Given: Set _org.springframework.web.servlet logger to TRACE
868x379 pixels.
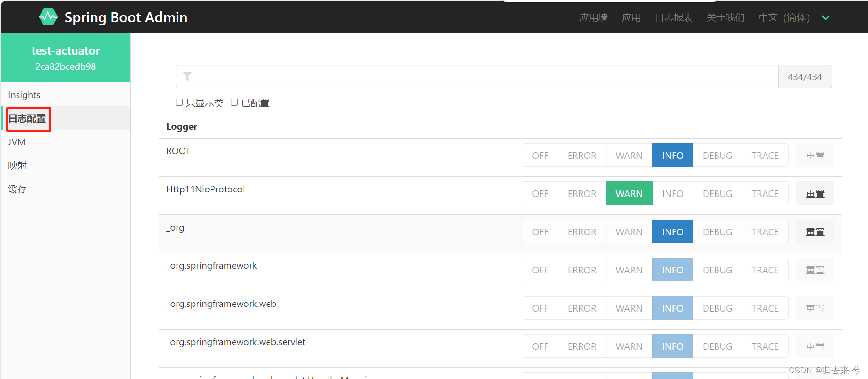Looking at the screenshot, I should coord(765,346).
